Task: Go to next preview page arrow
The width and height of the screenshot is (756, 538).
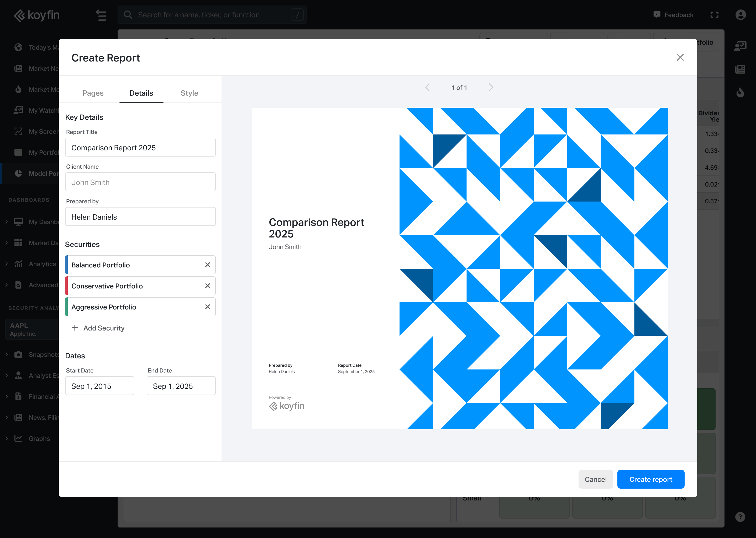Action: (491, 87)
